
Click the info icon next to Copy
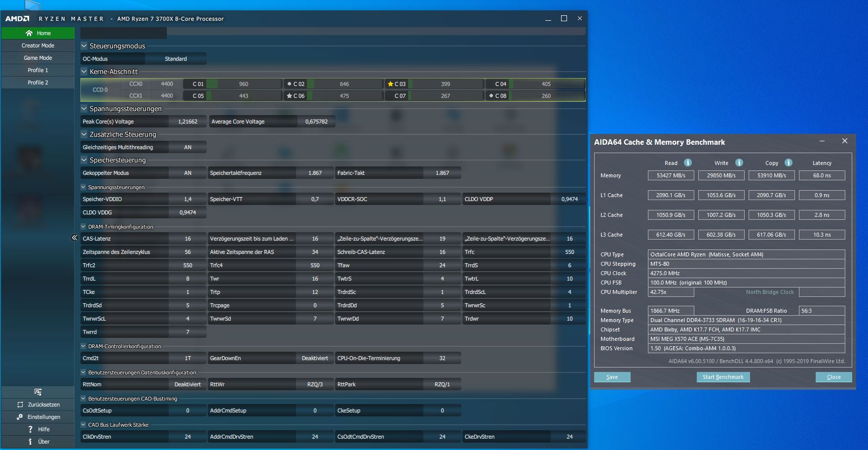789,163
